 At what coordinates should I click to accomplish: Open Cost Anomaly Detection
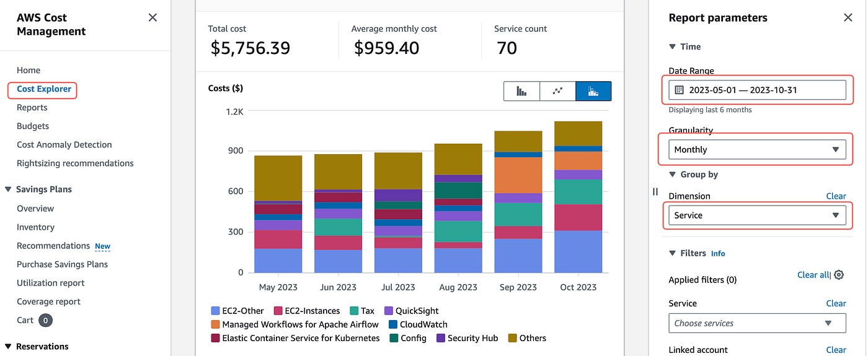[64, 145]
